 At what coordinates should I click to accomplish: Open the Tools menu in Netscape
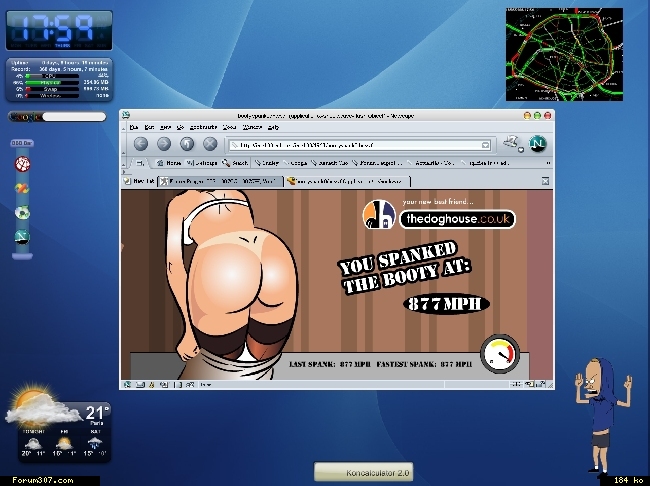[x=229, y=127]
